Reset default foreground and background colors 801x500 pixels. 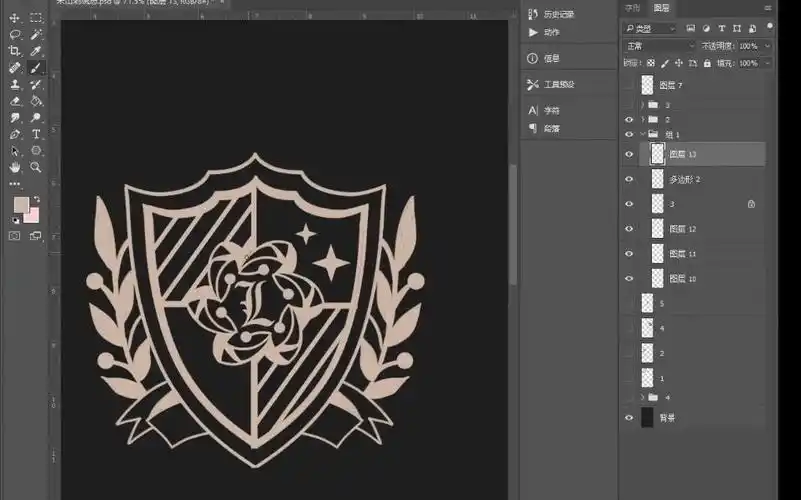pos(15,221)
